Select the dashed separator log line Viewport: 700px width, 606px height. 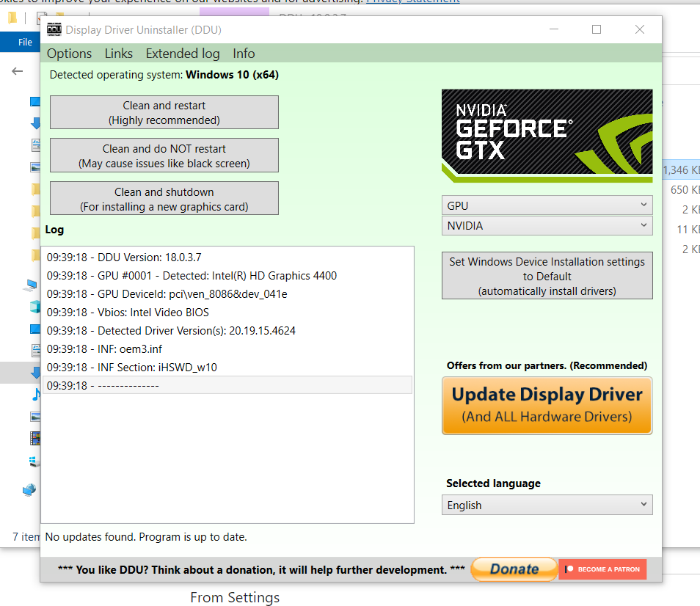click(227, 385)
